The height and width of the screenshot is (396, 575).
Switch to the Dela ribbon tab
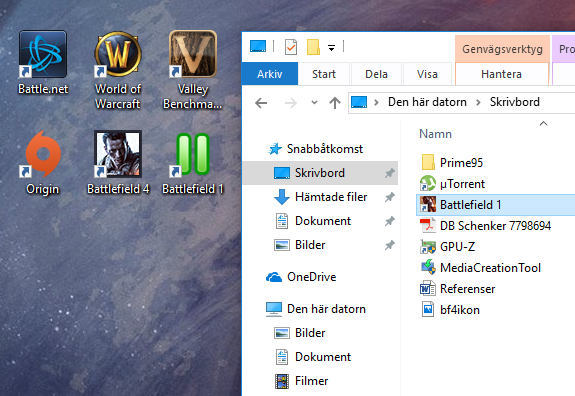click(x=376, y=74)
